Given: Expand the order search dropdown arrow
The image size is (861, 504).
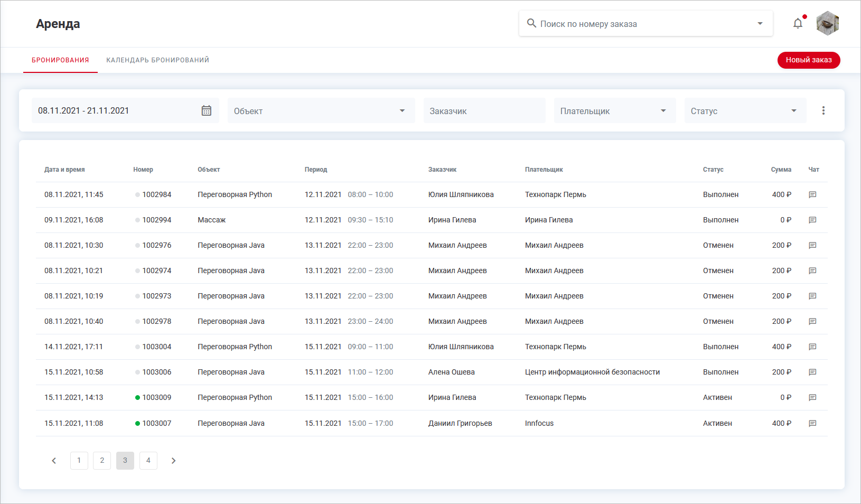Looking at the screenshot, I should point(760,24).
